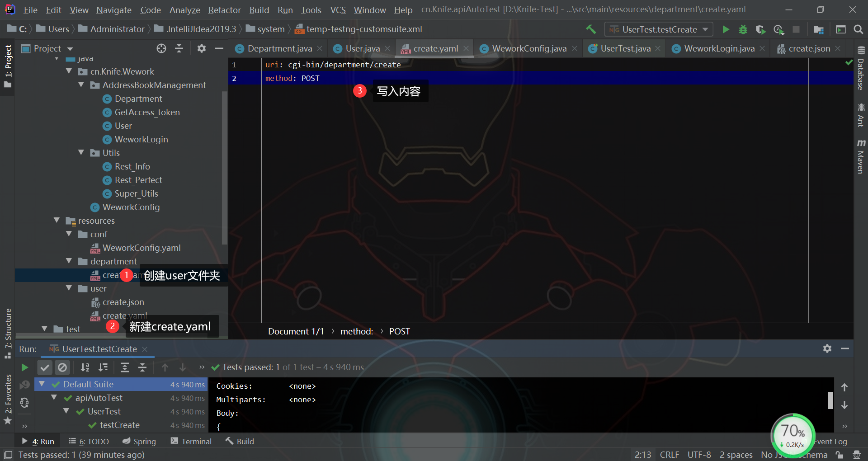Sort test results alphabetically
The width and height of the screenshot is (868, 461).
(x=85, y=367)
